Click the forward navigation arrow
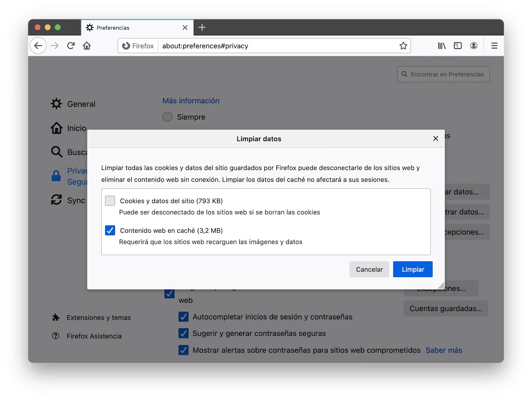532x400 pixels. click(x=54, y=46)
